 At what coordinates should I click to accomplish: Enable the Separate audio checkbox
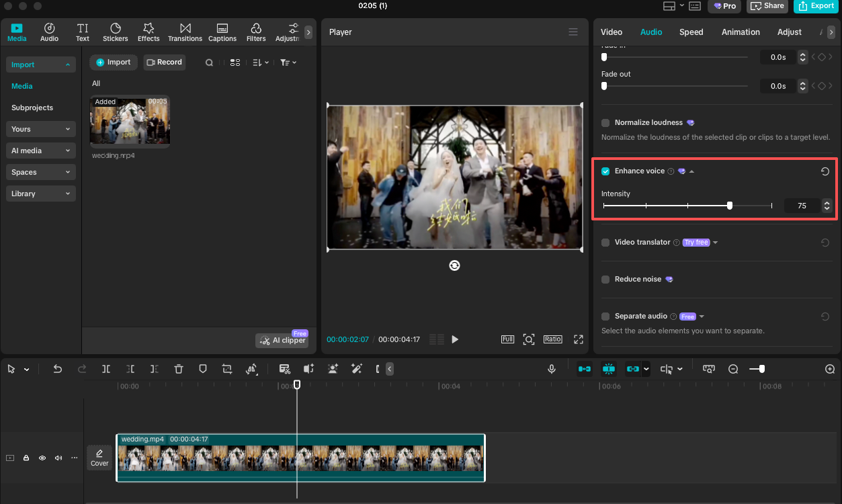[605, 317]
